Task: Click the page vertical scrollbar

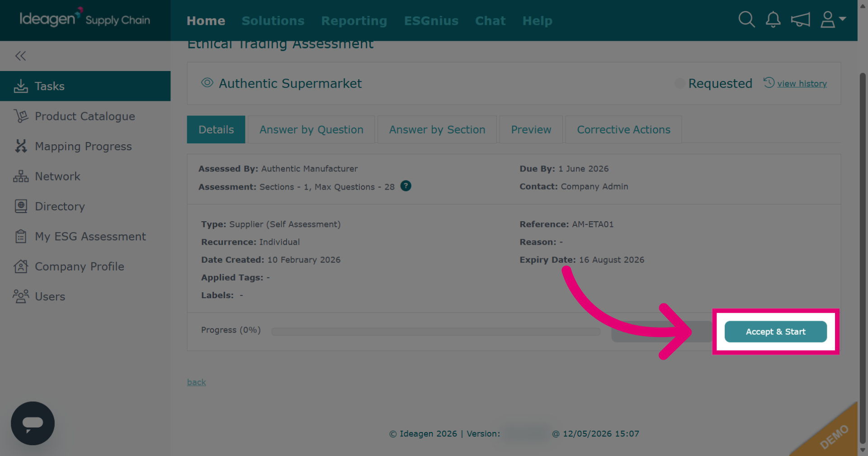Action: (863, 258)
